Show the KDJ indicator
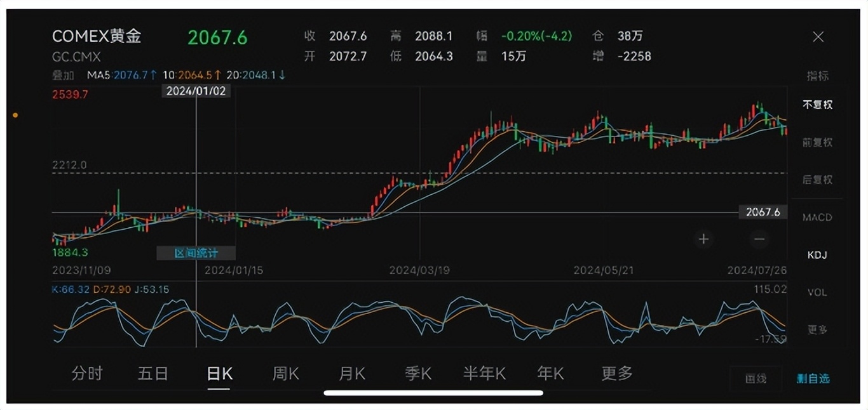 (818, 255)
